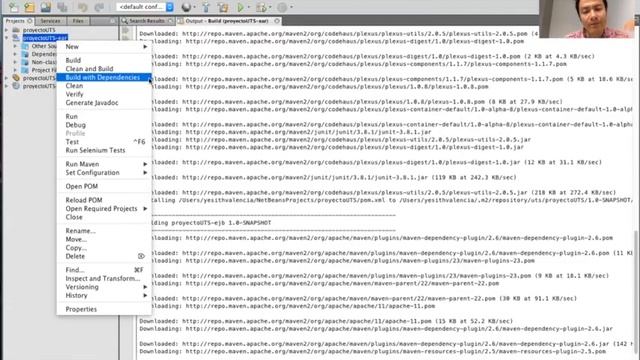Viewport: 640px width, 360px height.
Task: Click the browser globe toolbar icon
Action: (186, 7)
